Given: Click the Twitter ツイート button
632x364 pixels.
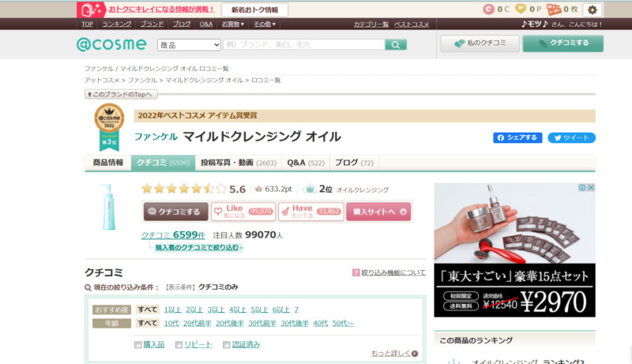Looking at the screenshot, I should coord(571,137).
